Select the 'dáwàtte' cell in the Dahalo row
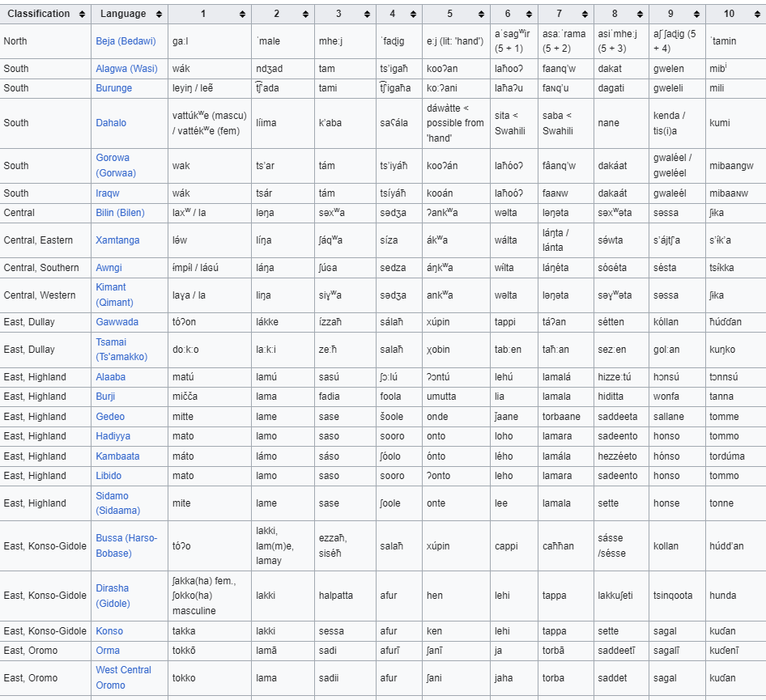The height and width of the screenshot is (700, 766). [455, 123]
